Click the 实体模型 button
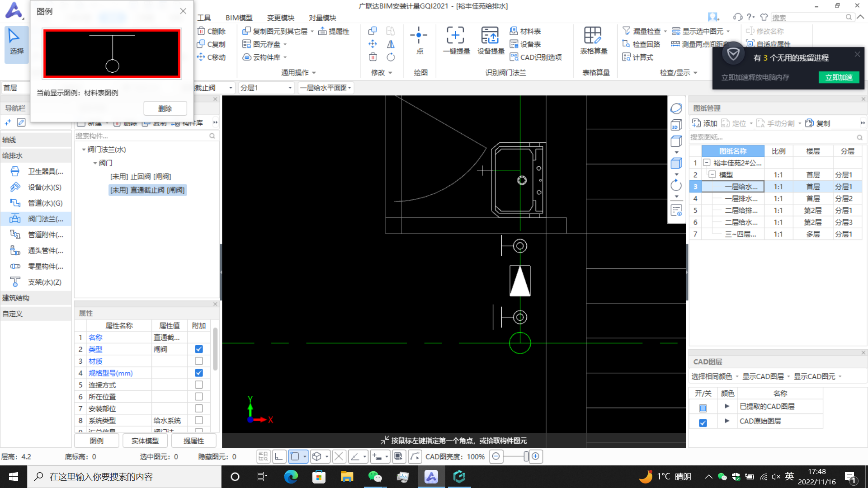Viewport: 868px width, 488px height. click(145, 441)
